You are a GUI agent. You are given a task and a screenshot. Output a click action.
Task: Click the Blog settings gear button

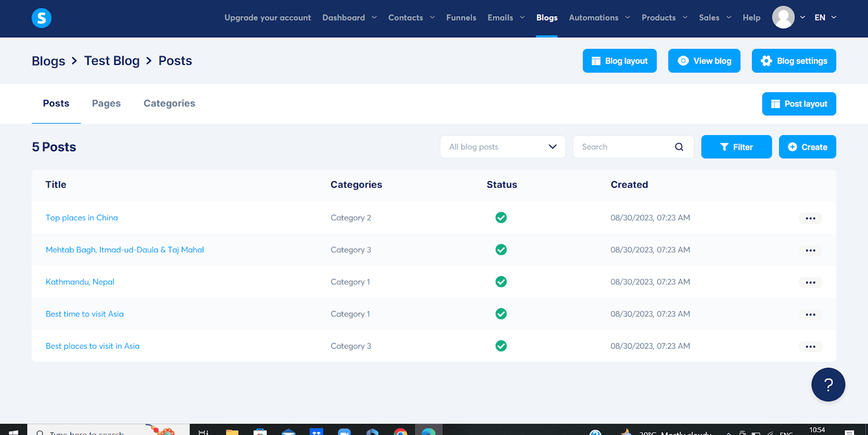pyautogui.click(x=793, y=61)
